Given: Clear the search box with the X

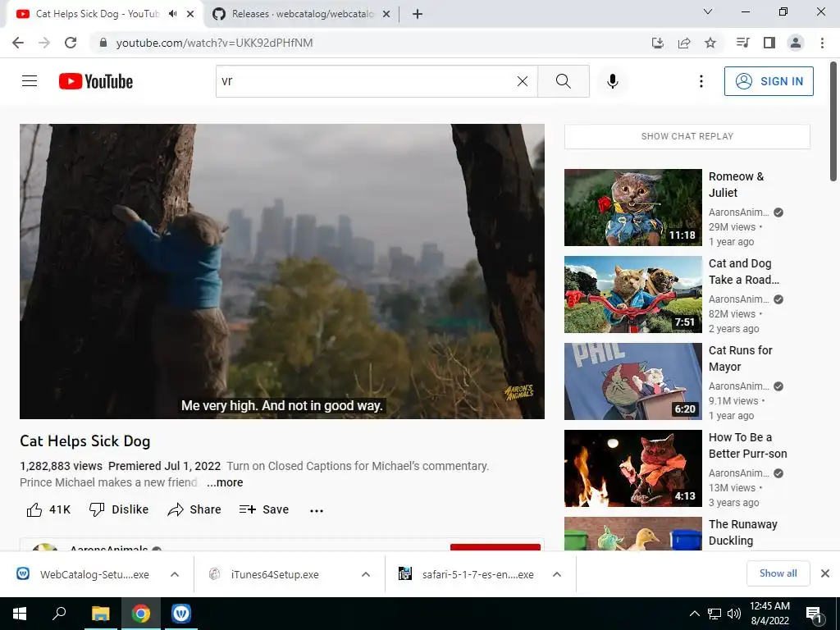Looking at the screenshot, I should (x=523, y=81).
